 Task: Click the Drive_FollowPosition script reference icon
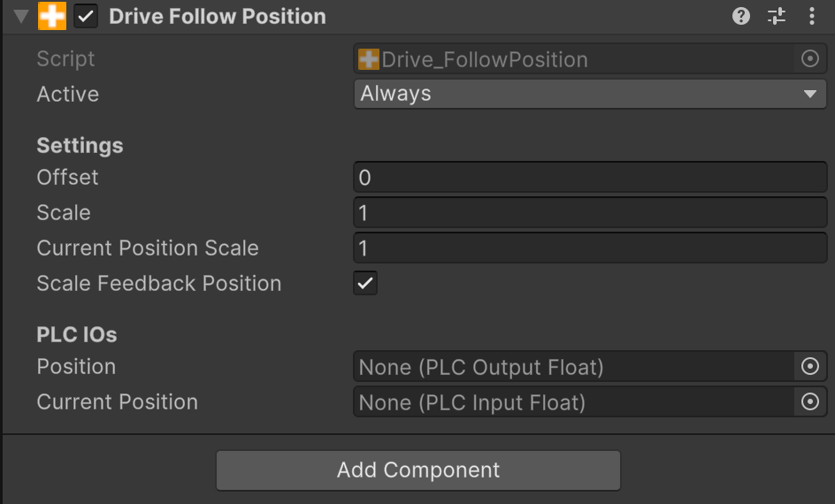(369, 59)
